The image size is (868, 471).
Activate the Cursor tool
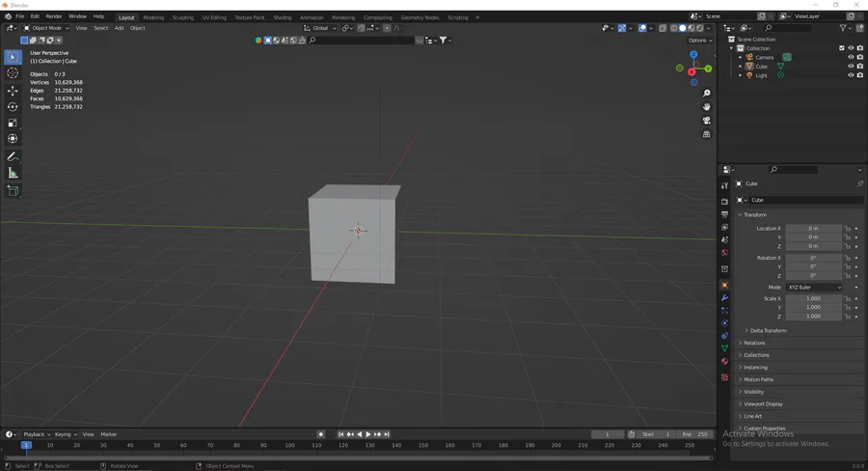click(13, 73)
